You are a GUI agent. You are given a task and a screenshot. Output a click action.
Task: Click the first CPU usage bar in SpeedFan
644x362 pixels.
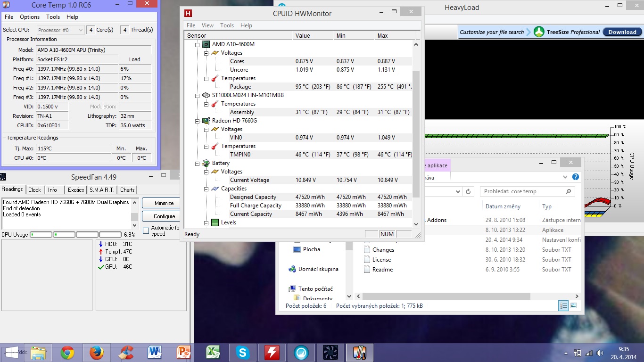coord(41,234)
